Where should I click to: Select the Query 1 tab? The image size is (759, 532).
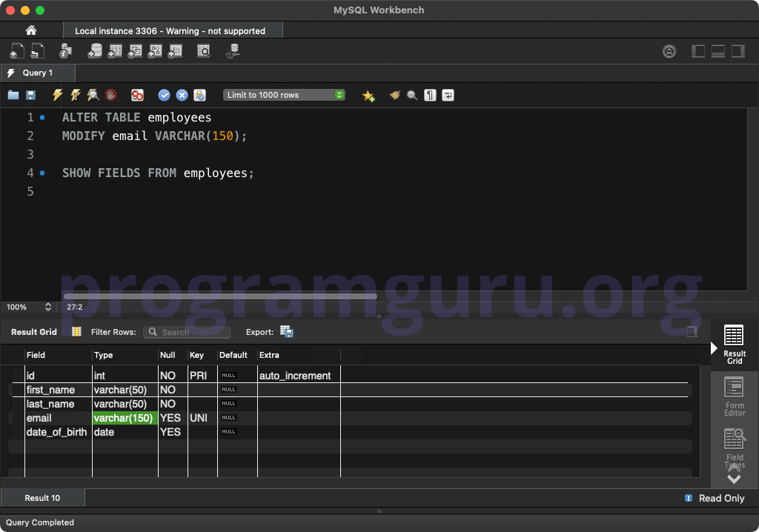tap(38, 73)
